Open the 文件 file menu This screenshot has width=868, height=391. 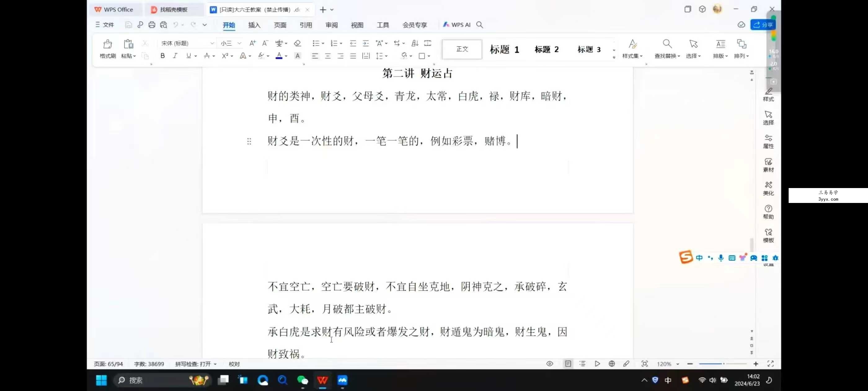click(x=104, y=25)
